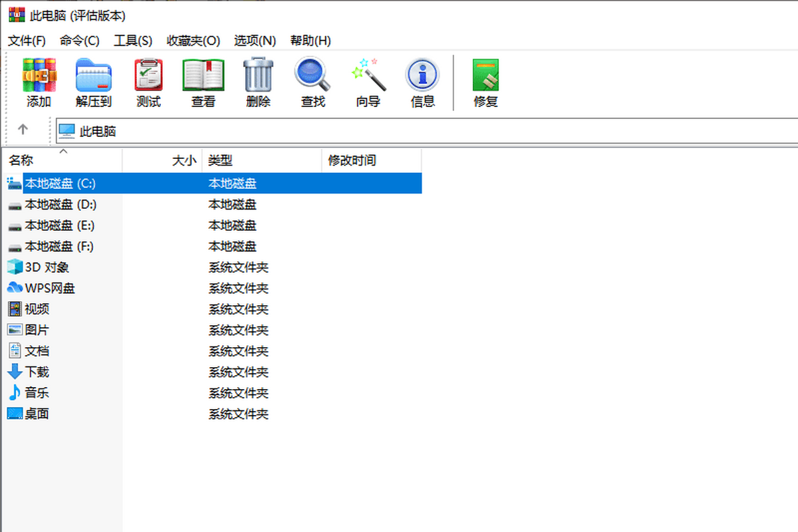Image resolution: width=798 pixels, height=532 pixels.
Task: Click the 查找 (Find) magnifier icon
Action: (313, 74)
